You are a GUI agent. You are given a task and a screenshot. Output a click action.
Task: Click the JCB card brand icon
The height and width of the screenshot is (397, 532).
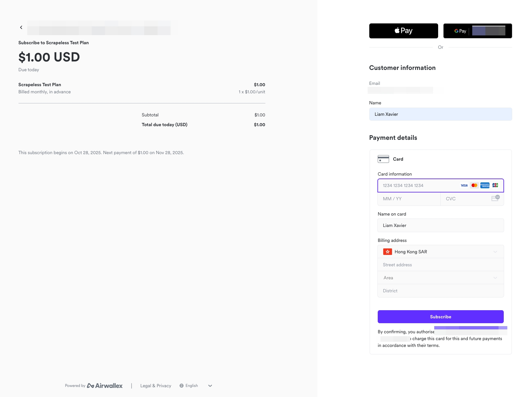[x=495, y=185]
